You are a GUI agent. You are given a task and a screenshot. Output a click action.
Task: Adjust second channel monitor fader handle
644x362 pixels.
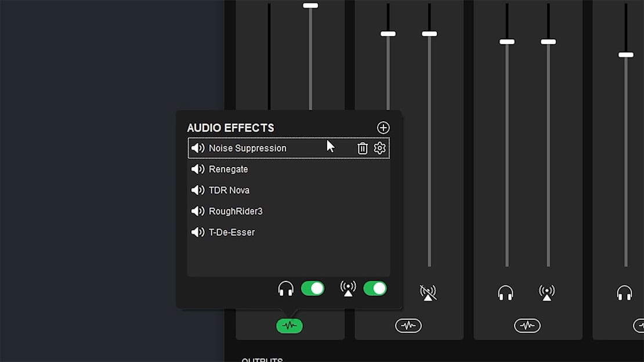(x=388, y=34)
